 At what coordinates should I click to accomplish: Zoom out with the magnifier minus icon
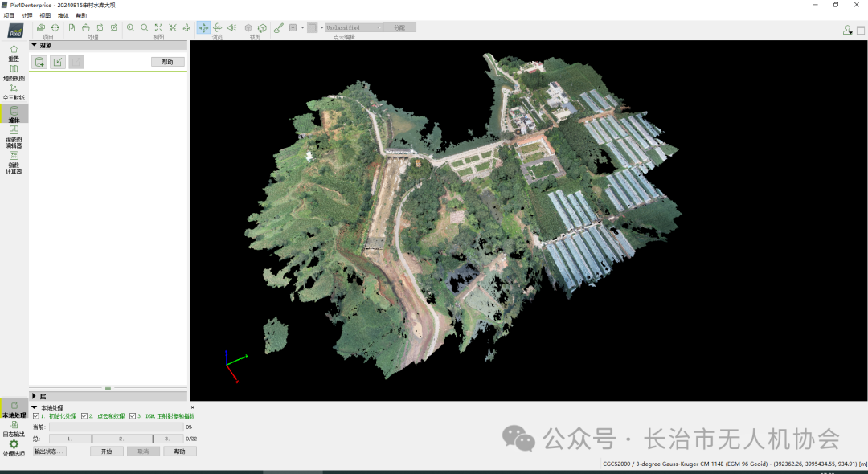(x=145, y=27)
